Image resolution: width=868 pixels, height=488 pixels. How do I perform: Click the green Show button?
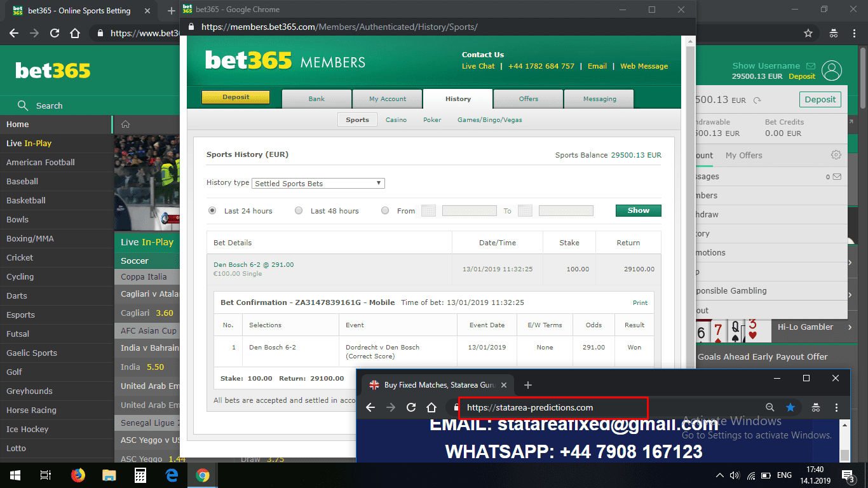(638, 210)
